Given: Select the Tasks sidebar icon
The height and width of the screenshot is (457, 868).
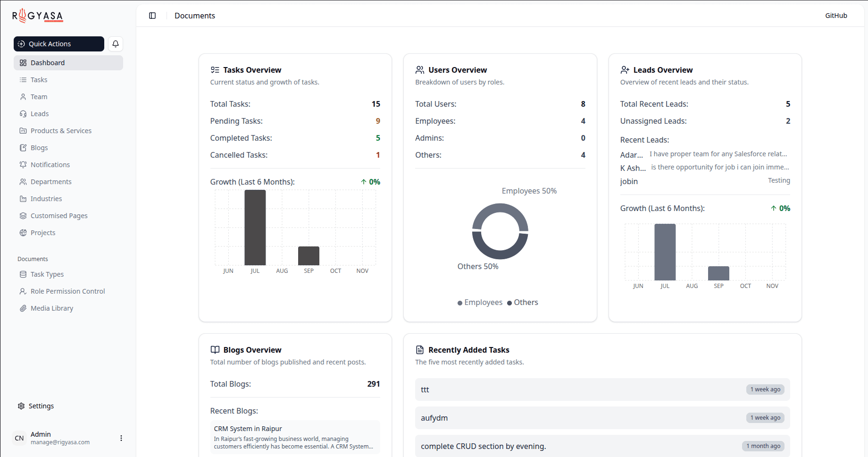Looking at the screenshot, I should coord(23,79).
